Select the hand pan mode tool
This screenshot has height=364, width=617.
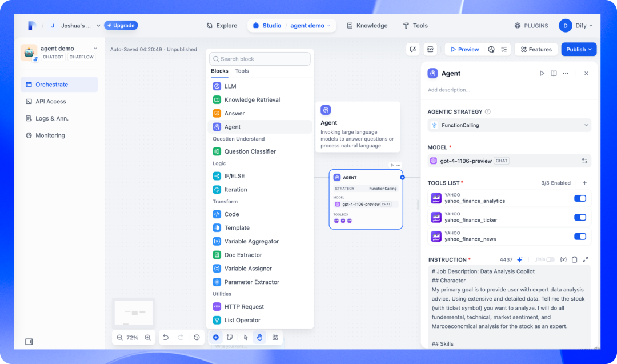point(260,337)
